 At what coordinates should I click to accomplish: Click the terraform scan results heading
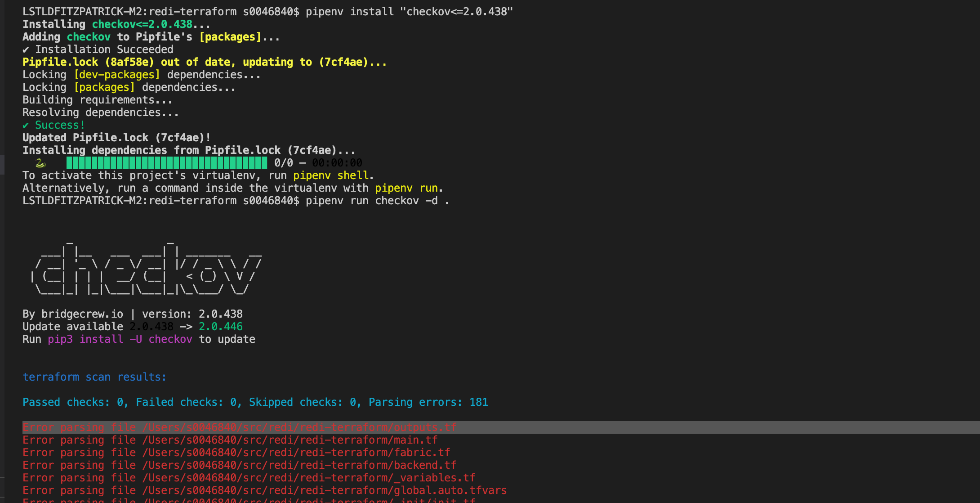(94, 377)
